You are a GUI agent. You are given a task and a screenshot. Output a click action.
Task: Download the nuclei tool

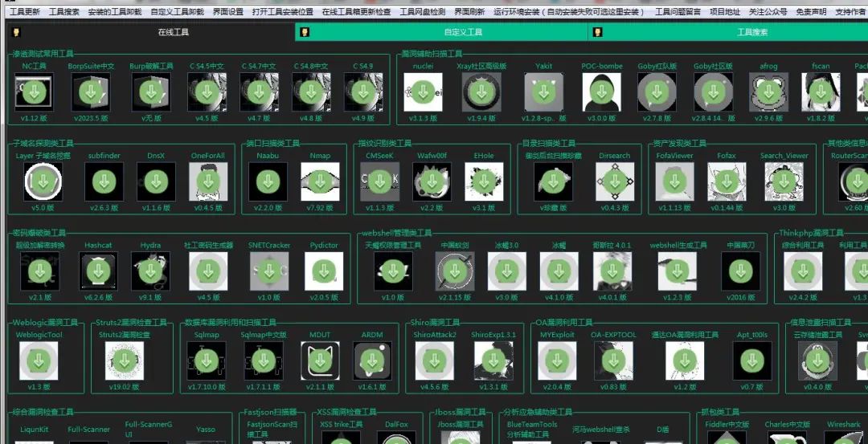tap(423, 92)
